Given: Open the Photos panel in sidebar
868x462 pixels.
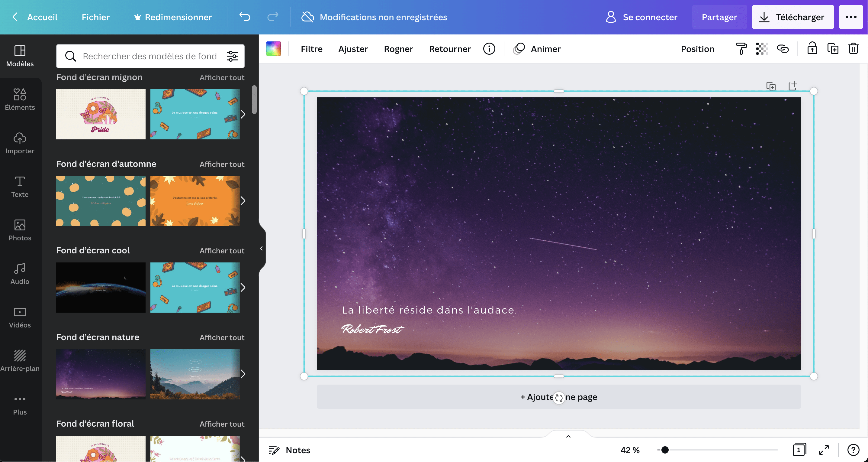Looking at the screenshot, I should (x=20, y=230).
